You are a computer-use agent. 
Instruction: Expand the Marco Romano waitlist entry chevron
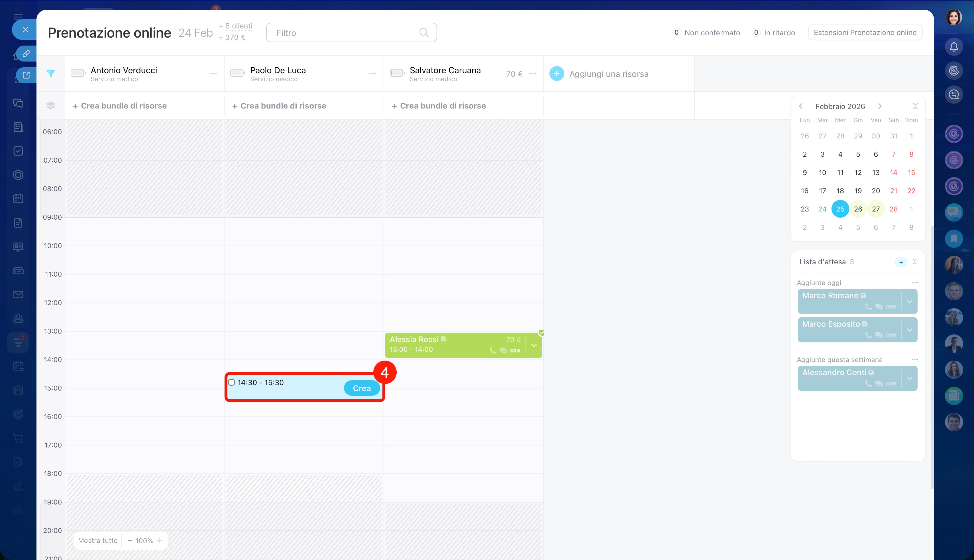tap(909, 302)
